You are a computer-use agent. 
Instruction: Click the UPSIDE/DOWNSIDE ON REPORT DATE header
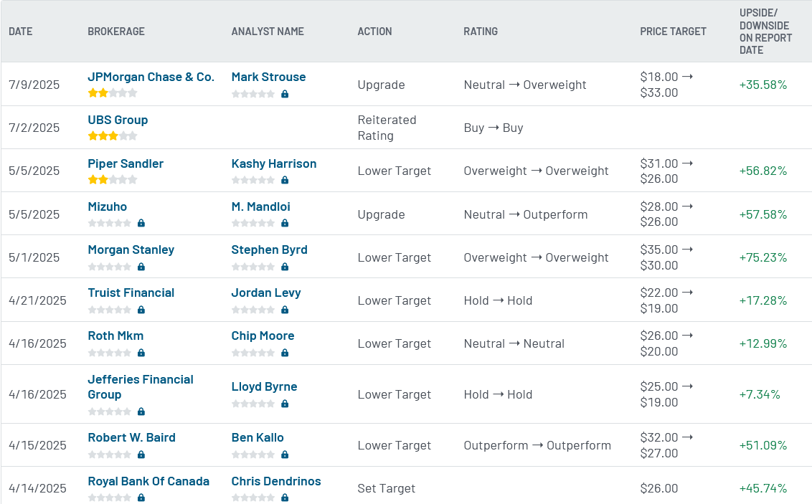point(765,32)
